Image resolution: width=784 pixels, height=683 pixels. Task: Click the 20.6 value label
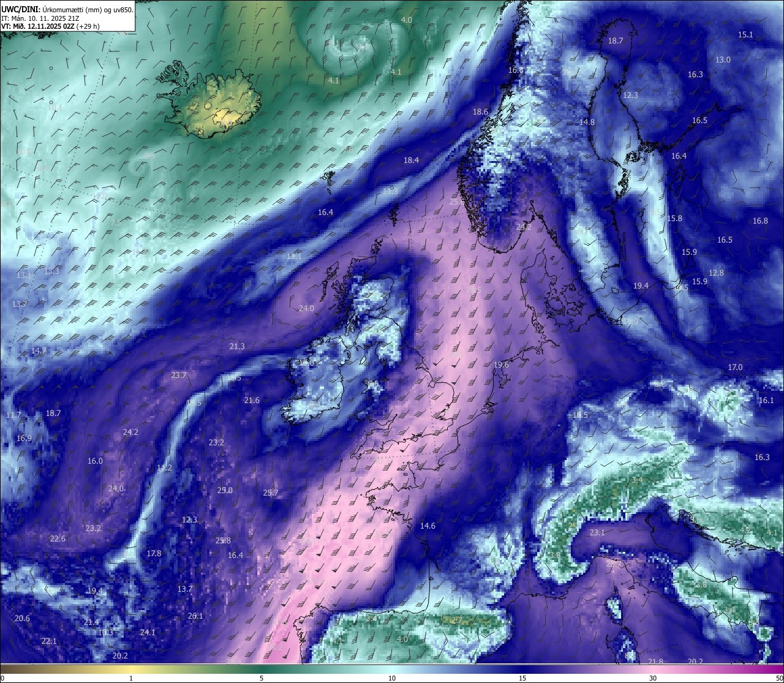(22, 619)
